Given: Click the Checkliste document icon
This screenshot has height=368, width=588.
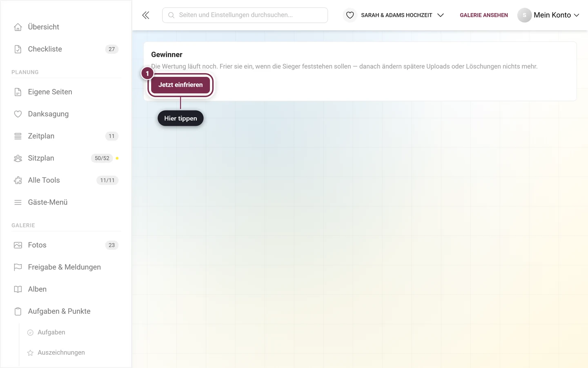Looking at the screenshot, I should tap(18, 49).
